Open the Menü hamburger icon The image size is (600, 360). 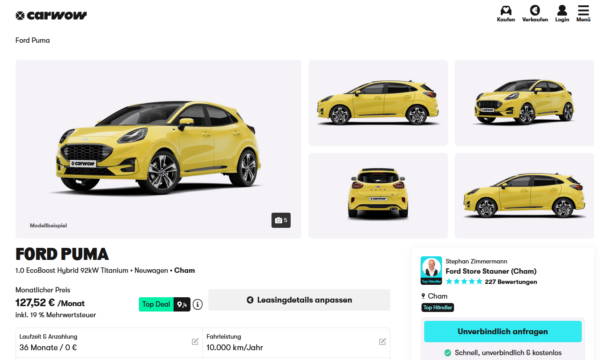pos(583,10)
